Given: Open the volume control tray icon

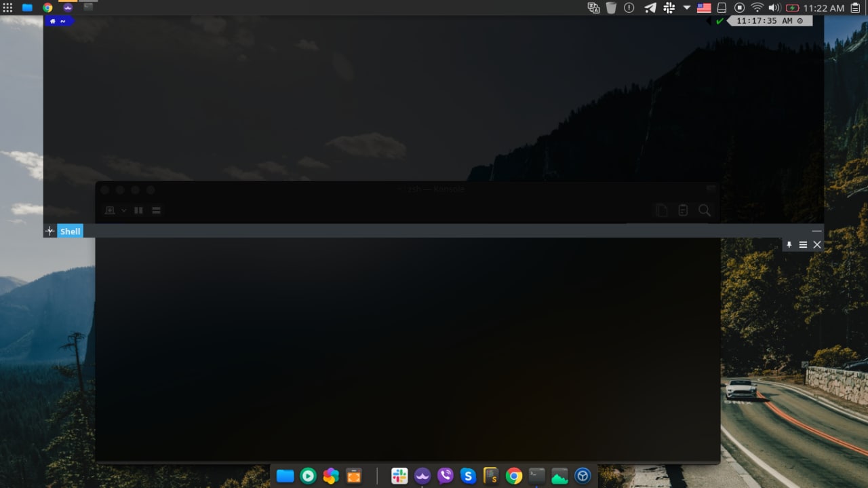Looking at the screenshot, I should click(x=774, y=7).
